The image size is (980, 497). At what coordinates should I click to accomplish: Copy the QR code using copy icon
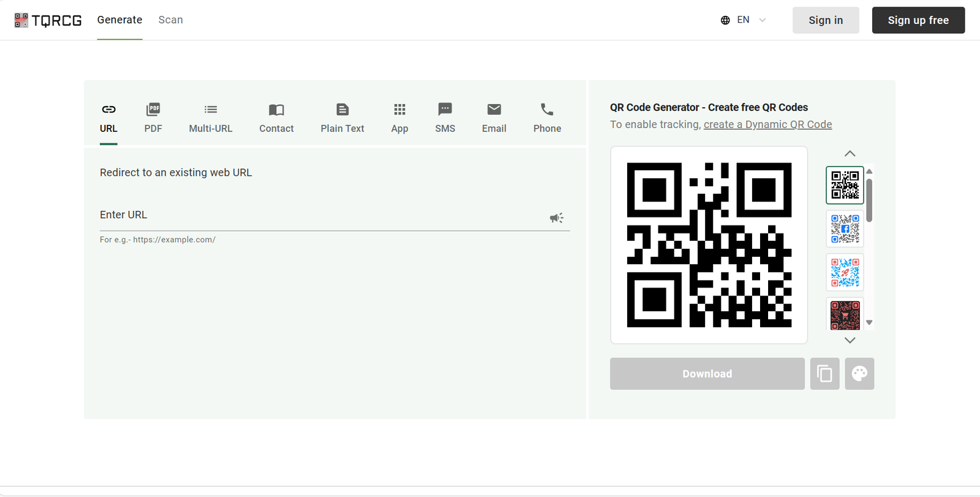(x=824, y=374)
